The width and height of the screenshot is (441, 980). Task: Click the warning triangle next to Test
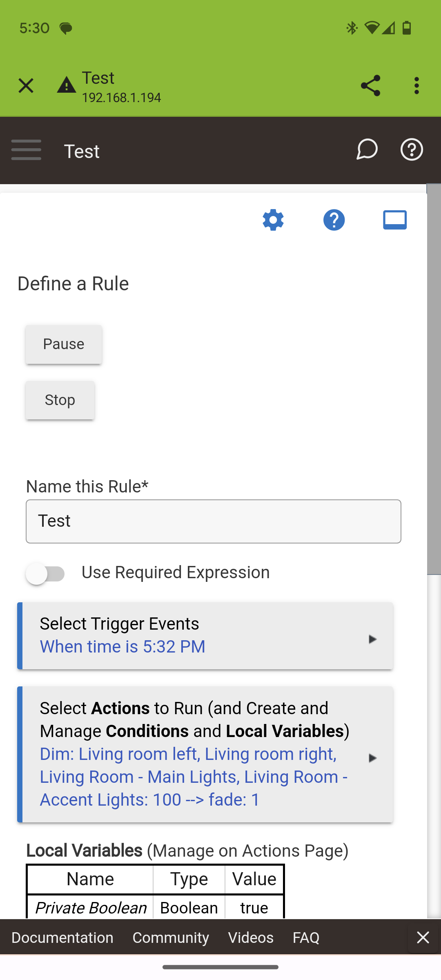click(66, 85)
